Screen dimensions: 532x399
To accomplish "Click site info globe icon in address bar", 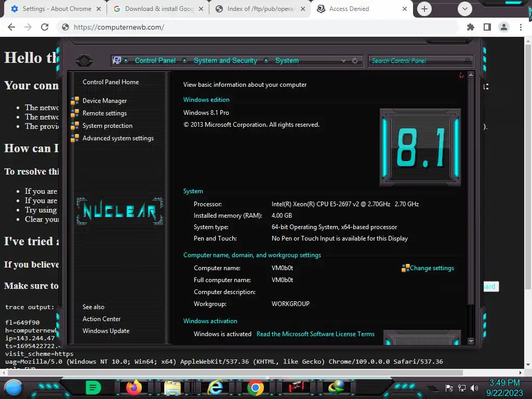I will click(65, 27).
